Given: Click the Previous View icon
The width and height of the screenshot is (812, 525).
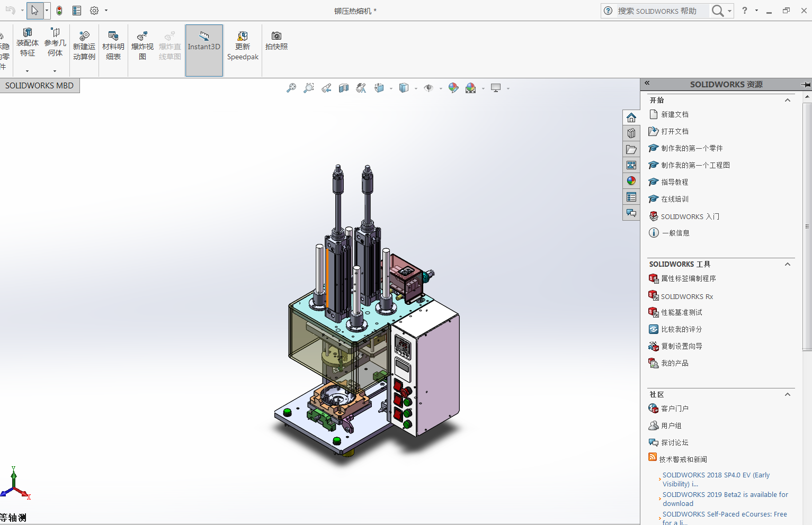Looking at the screenshot, I should 326,88.
